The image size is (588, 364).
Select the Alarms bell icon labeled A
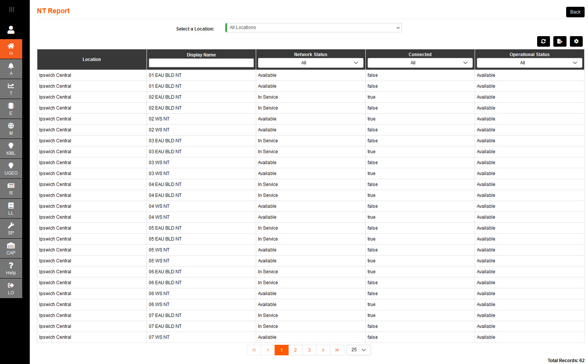pyautogui.click(x=11, y=69)
